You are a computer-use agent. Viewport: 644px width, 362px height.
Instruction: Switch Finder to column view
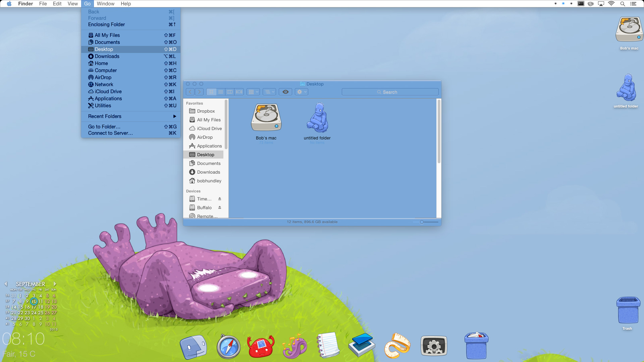pyautogui.click(x=230, y=92)
